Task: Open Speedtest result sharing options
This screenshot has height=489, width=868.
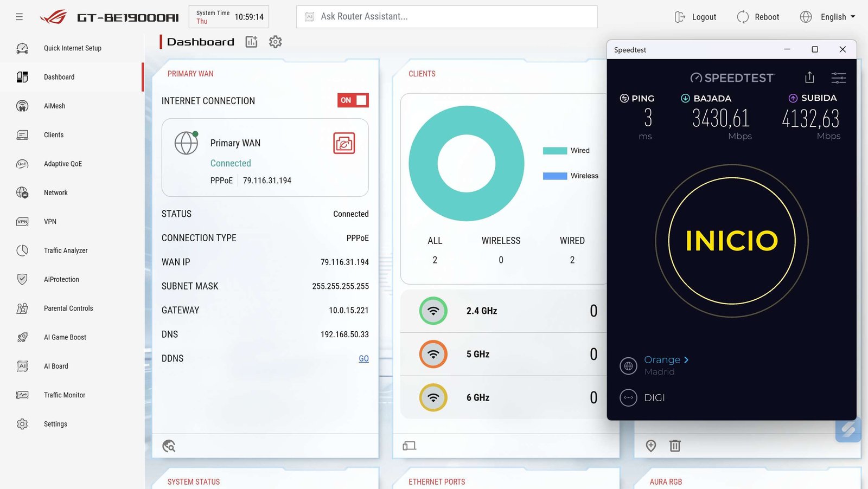Action: point(809,78)
